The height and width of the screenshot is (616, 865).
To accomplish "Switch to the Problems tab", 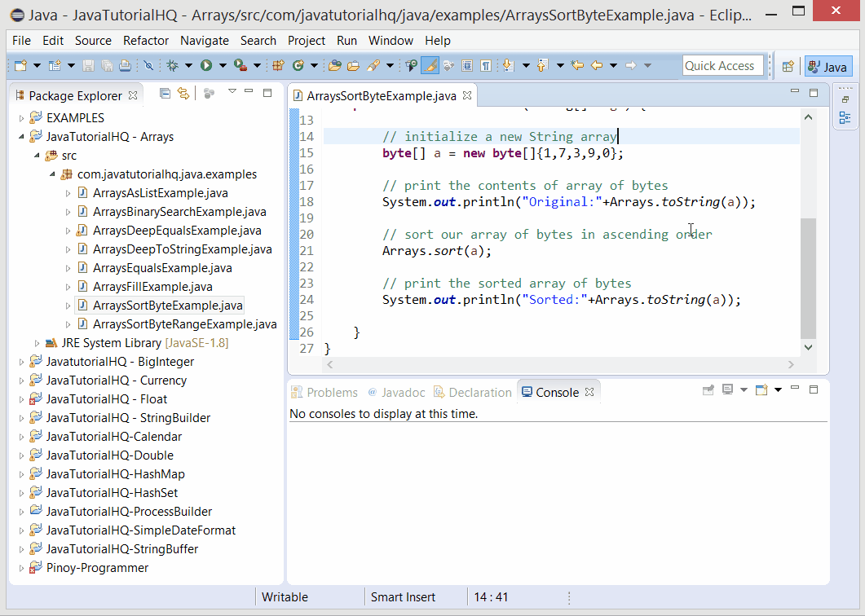I will tap(324, 392).
